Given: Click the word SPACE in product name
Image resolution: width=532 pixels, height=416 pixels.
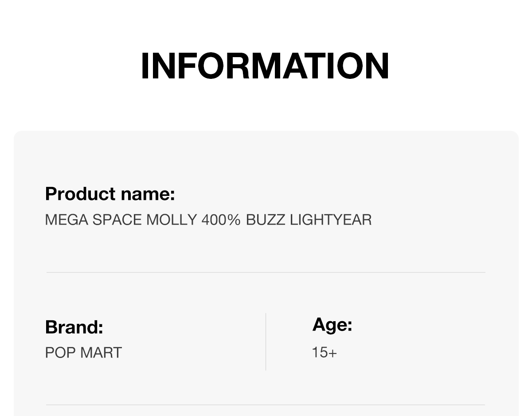Looking at the screenshot, I should tap(117, 220).
